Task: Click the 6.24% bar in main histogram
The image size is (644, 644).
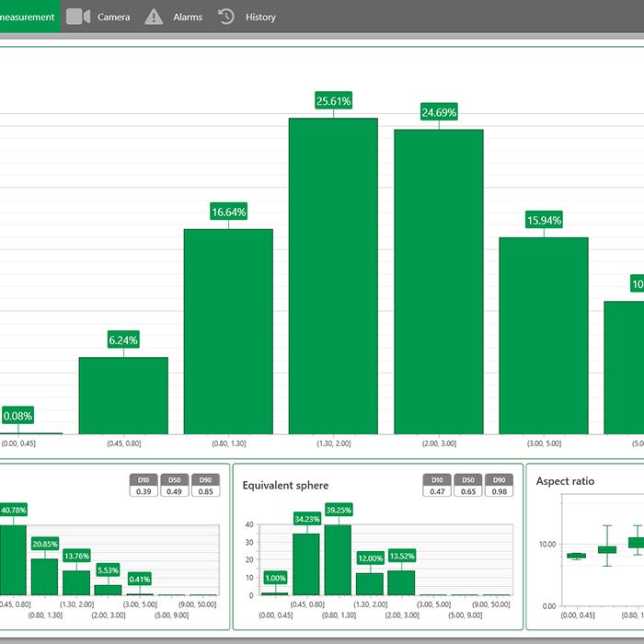Action: (x=123, y=396)
